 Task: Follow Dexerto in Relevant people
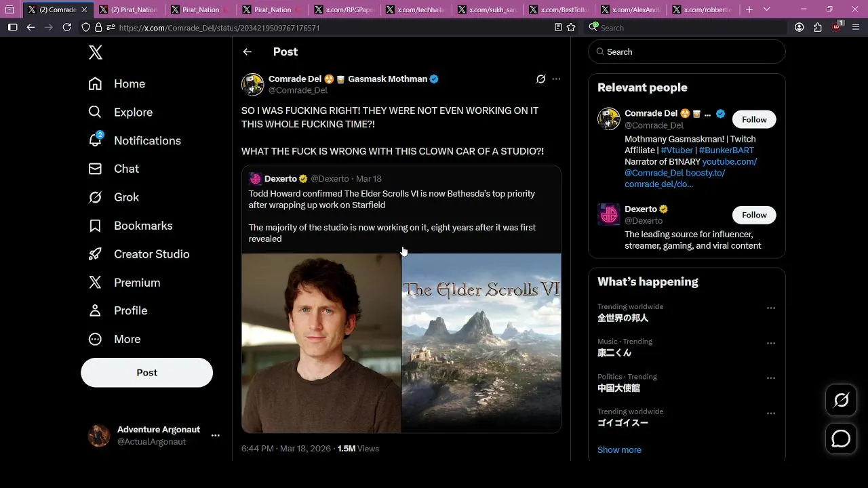[754, 215]
